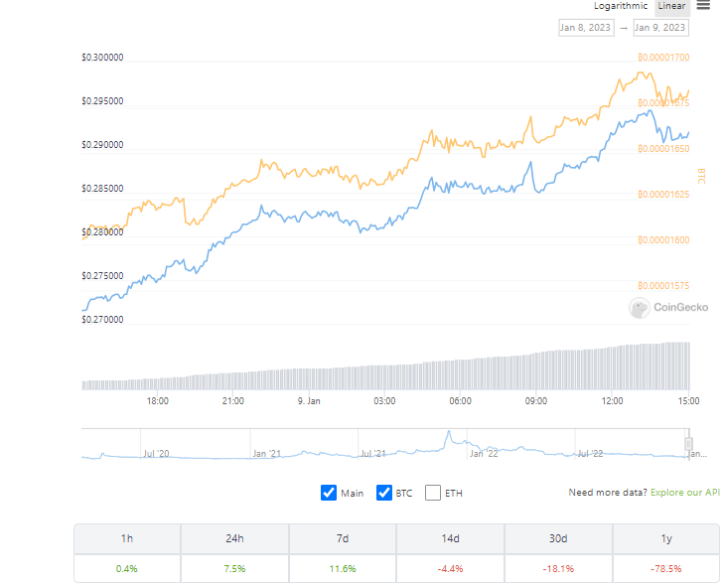This screenshot has height=588, width=723.
Task: Click the Need more data? text
Action: (x=608, y=492)
